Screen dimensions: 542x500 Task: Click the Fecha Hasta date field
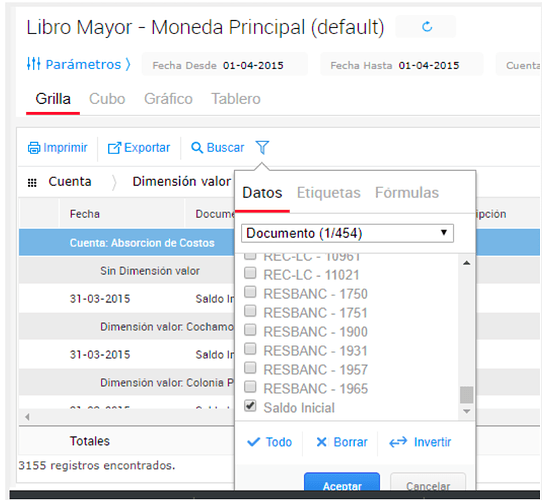pyautogui.click(x=402, y=65)
